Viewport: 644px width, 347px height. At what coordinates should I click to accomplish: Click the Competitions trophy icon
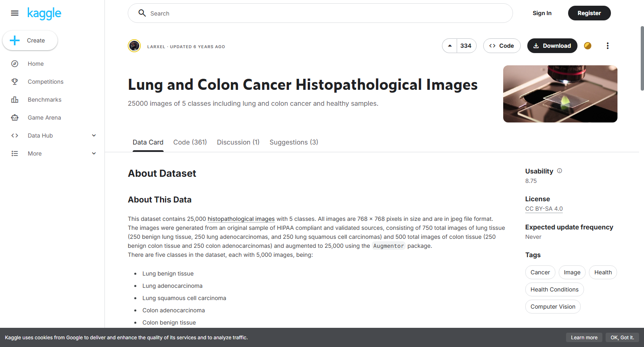[x=15, y=82]
